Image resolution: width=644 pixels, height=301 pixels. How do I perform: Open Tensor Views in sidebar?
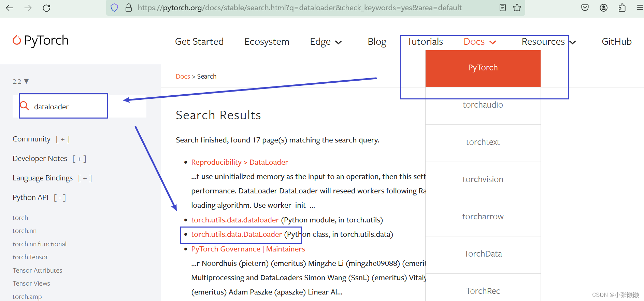pyautogui.click(x=31, y=284)
